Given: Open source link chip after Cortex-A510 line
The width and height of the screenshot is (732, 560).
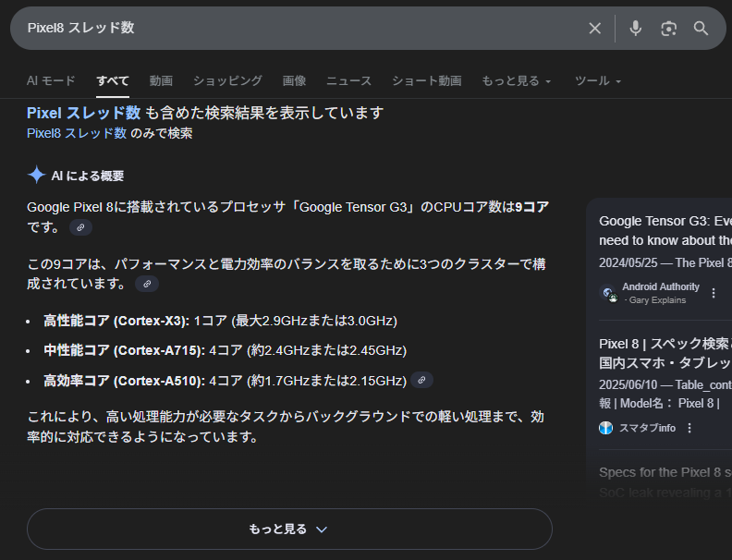Looking at the screenshot, I should (421, 381).
